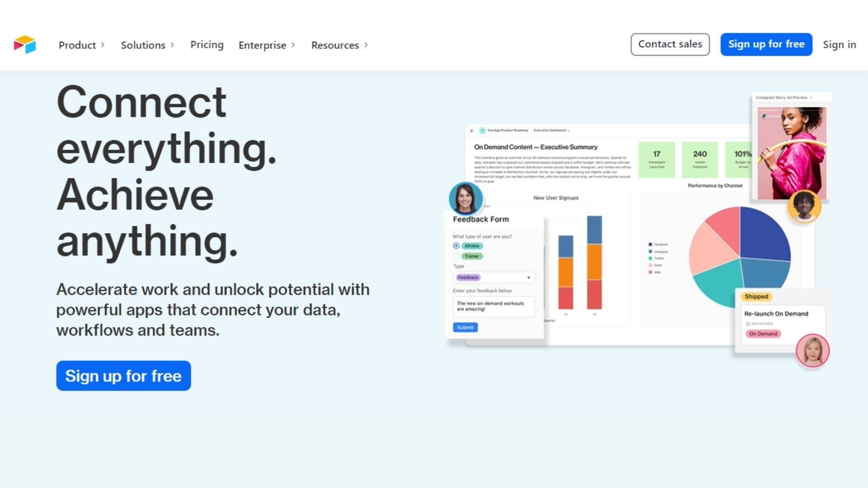Expand the Solutions dropdown menu
868x488 pixels.
[148, 45]
